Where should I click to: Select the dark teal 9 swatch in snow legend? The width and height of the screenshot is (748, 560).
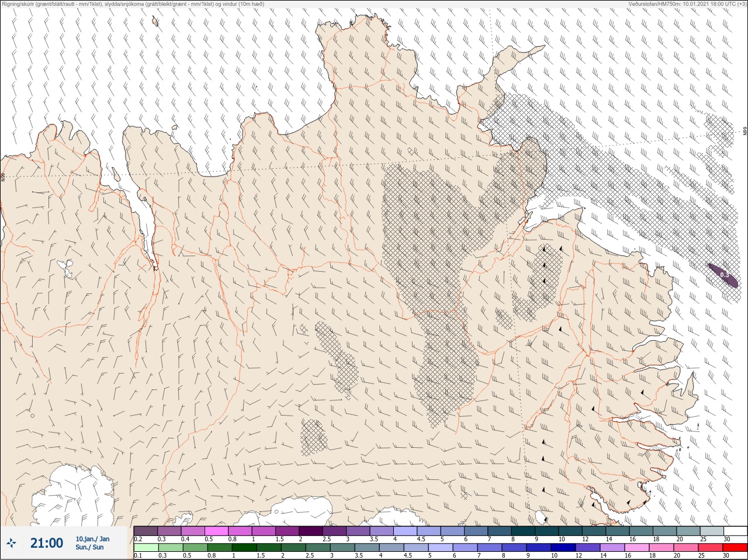[x=546, y=531]
